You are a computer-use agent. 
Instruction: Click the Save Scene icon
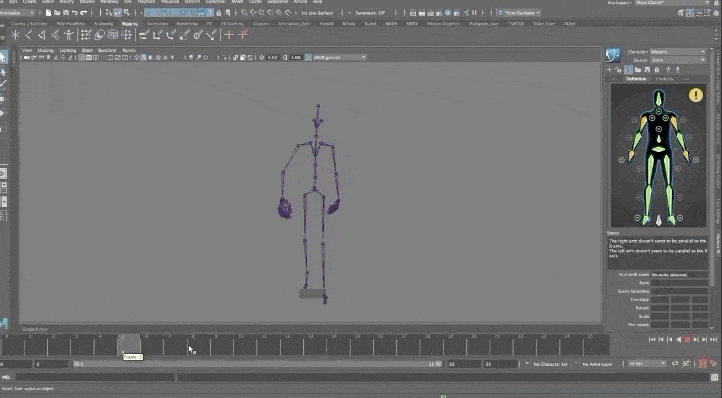tap(66, 13)
